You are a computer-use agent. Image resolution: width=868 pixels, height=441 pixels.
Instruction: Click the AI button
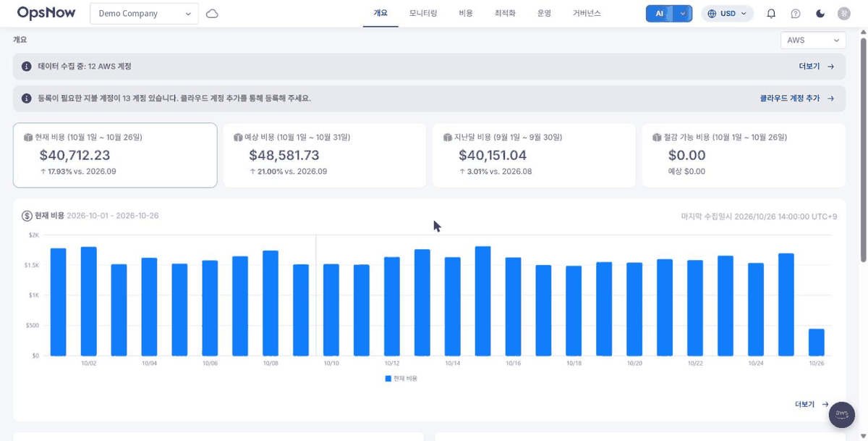pyautogui.click(x=660, y=14)
